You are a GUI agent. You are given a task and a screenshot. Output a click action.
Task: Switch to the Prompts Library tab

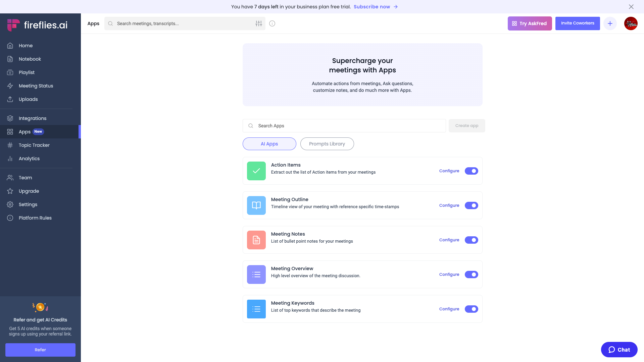point(327,144)
